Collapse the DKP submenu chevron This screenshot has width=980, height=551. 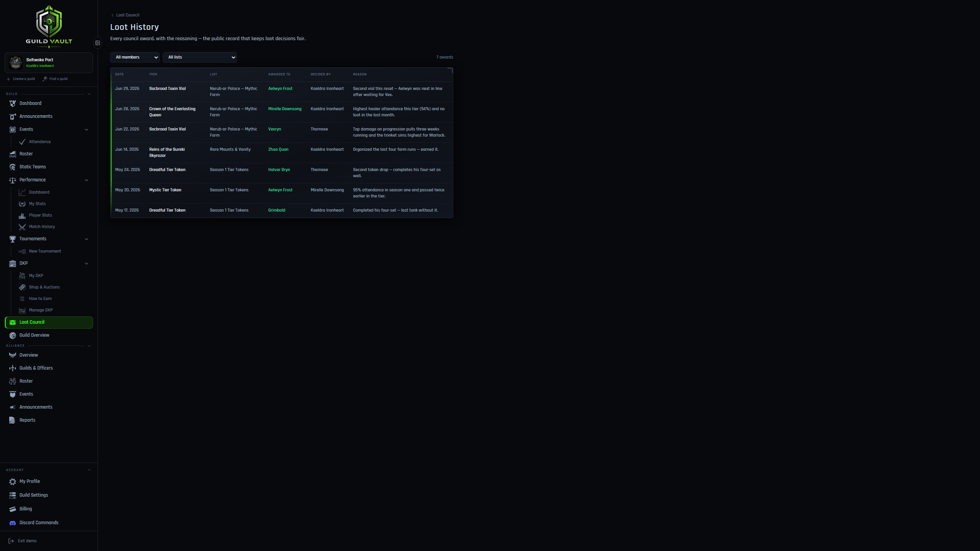tap(87, 264)
